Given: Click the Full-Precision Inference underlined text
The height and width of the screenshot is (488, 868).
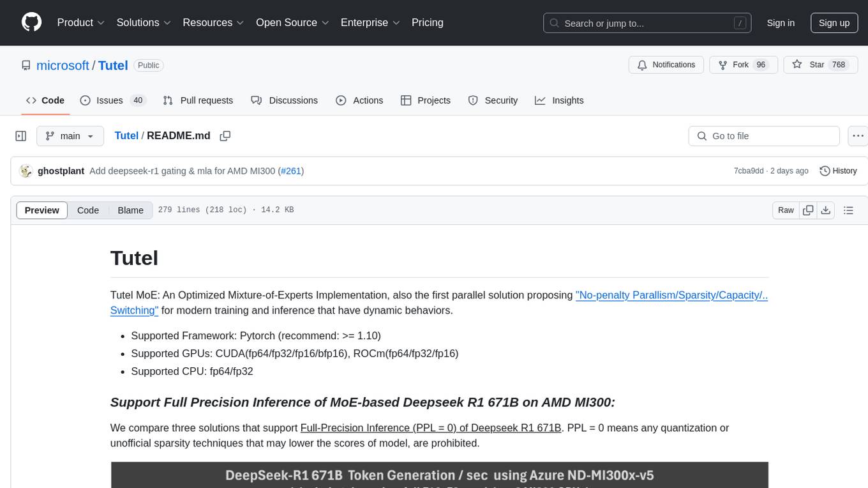Looking at the screenshot, I should pyautogui.click(x=430, y=428).
